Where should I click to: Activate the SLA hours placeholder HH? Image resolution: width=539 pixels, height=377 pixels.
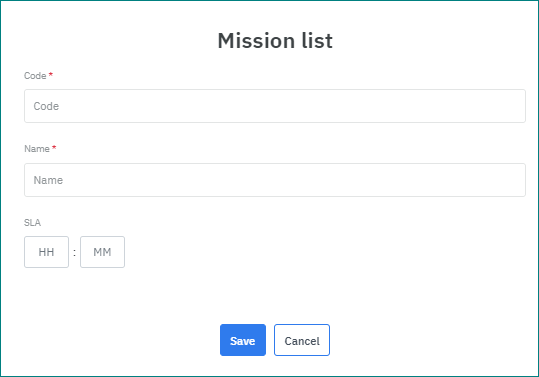[46, 252]
